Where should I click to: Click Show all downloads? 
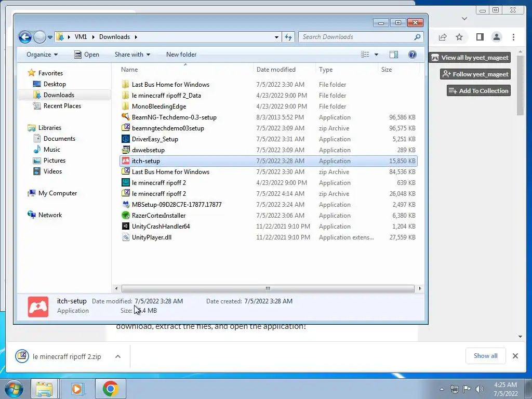[486, 355]
